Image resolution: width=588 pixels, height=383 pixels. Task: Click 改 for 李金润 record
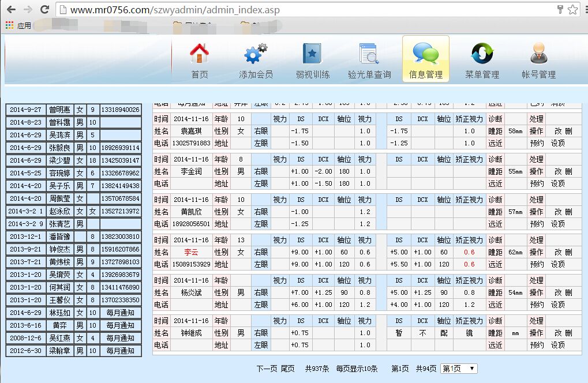point(558,172)
